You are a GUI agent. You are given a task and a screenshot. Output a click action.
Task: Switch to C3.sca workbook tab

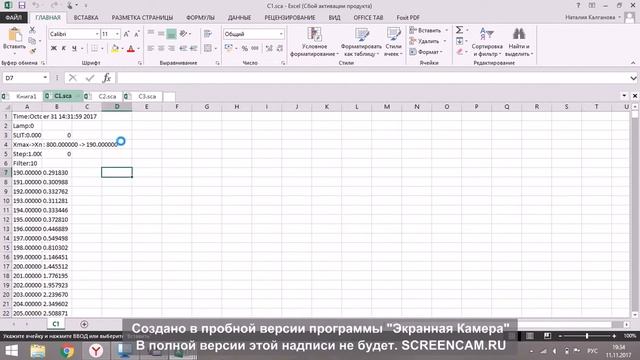(x=147, y=96)
